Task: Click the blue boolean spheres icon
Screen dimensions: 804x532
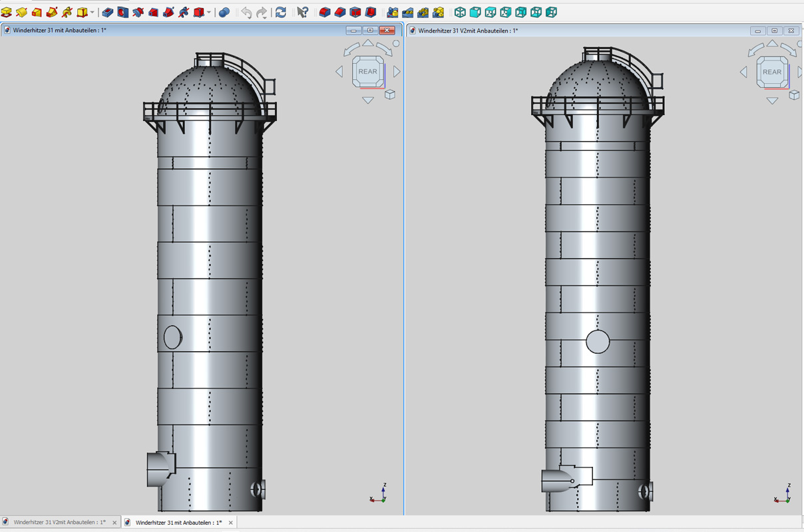Action: pos(224,13)
